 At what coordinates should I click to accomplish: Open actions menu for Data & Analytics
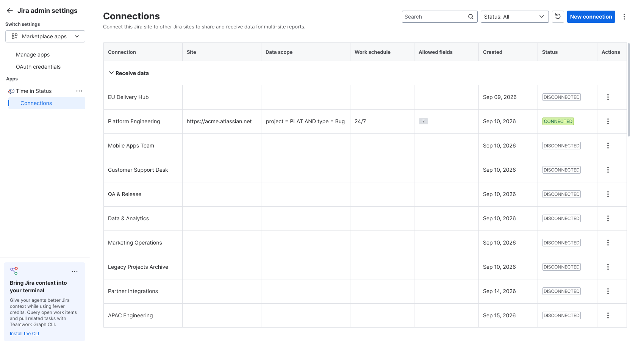click(608, 218)
